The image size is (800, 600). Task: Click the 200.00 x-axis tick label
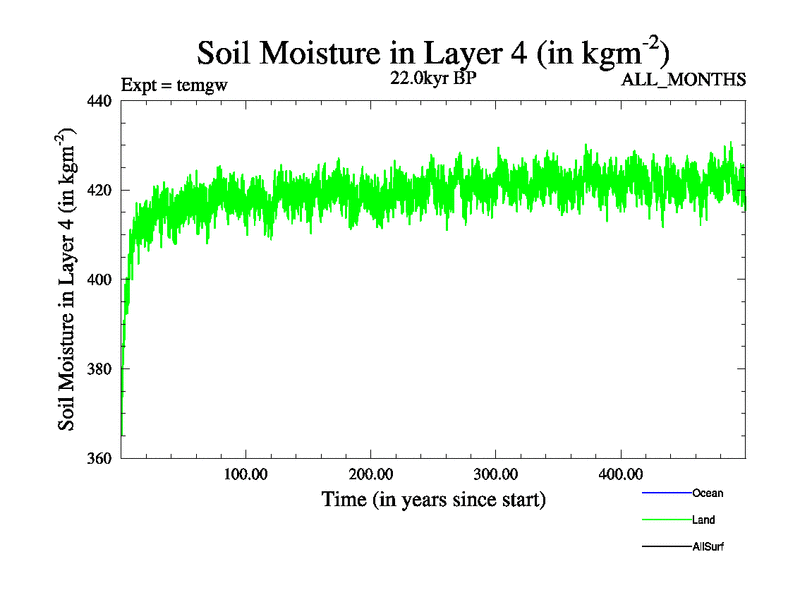coord(370,474)
